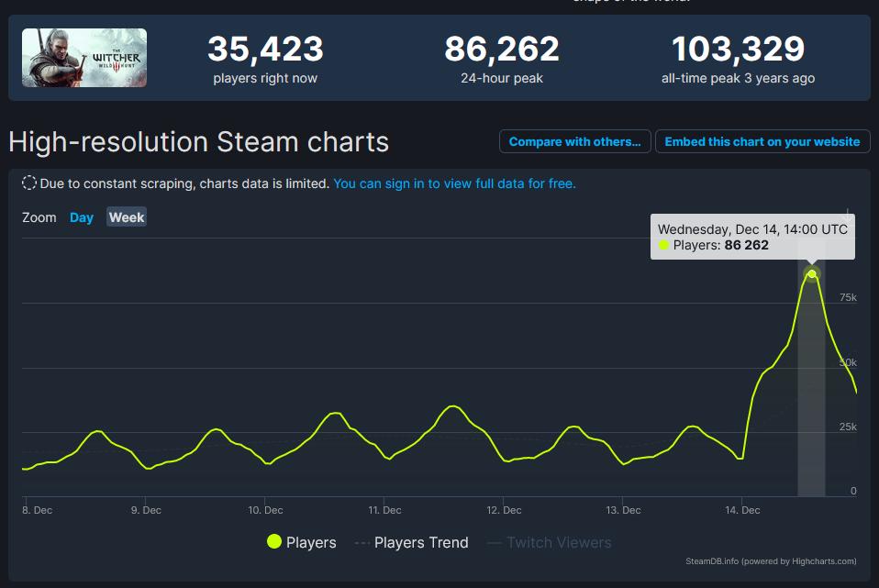Click the 25k y-axis label
This screenshot has height=588, width=879.
tap(848, 427)
